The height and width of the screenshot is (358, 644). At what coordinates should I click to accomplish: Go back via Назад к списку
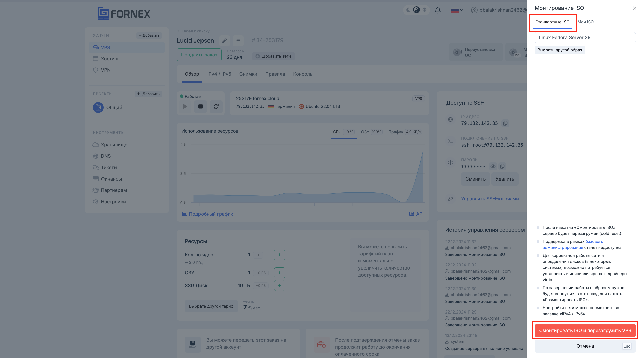pyautogui.click(x=193, y=31)
